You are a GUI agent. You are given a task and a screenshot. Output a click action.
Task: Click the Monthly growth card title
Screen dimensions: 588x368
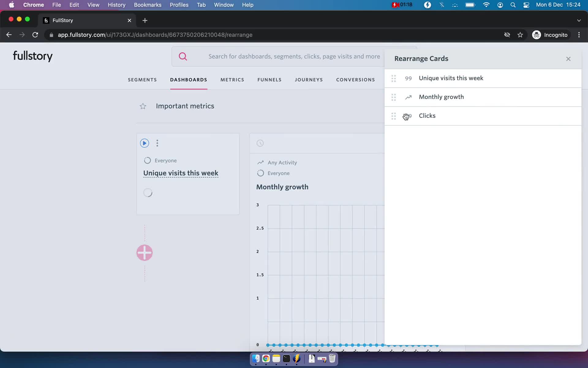tap(282, 187)
